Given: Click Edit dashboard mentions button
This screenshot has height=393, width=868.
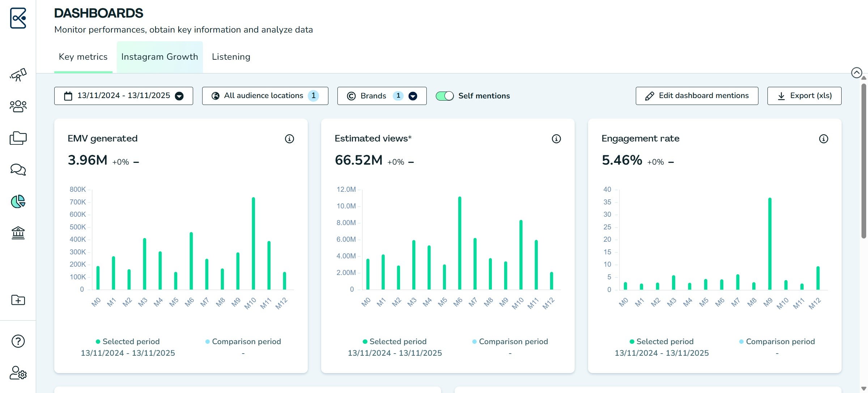Looking at the screenshot, I should coord(697,96).
